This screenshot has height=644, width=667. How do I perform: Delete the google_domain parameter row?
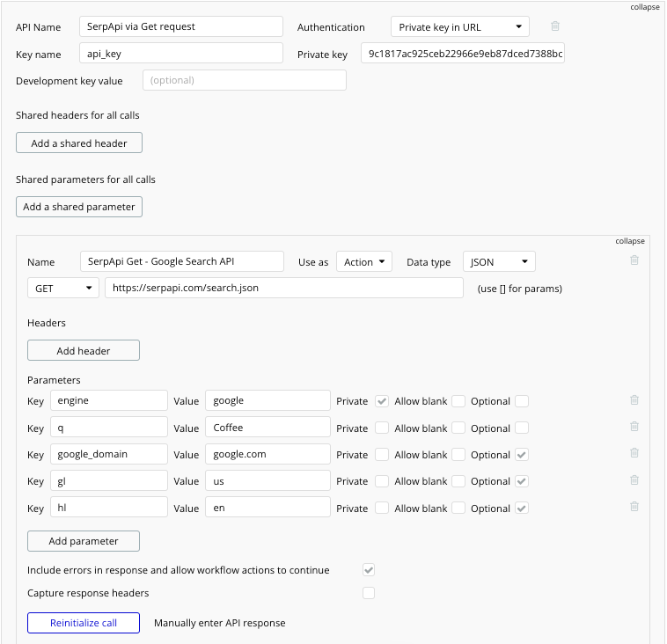click(634, 453)
